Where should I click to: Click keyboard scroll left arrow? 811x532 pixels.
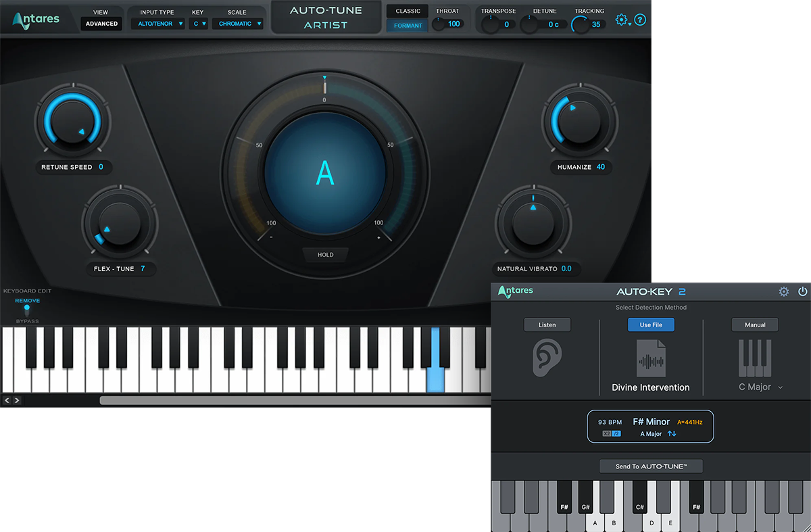[7, 400]
